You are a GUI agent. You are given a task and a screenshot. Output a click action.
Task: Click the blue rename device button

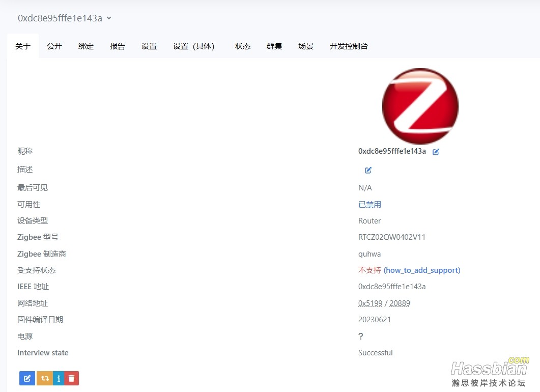pyautogui.click(x=27, y=378)
